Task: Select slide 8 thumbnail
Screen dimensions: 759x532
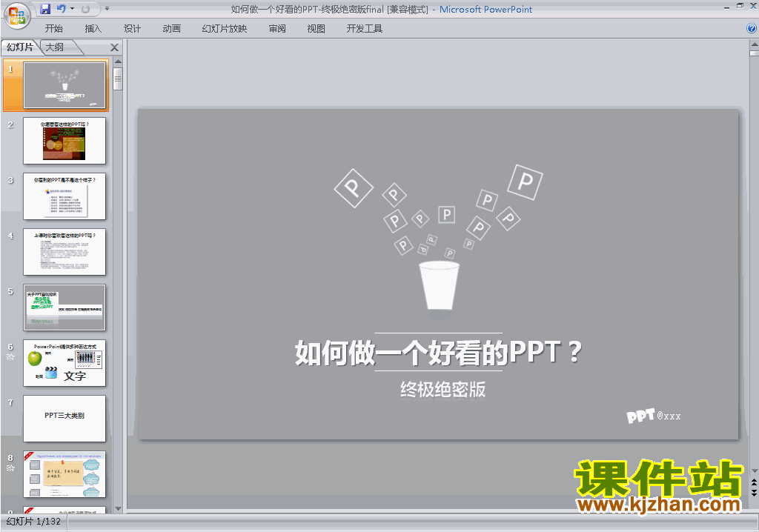Action: click(64, 474)
